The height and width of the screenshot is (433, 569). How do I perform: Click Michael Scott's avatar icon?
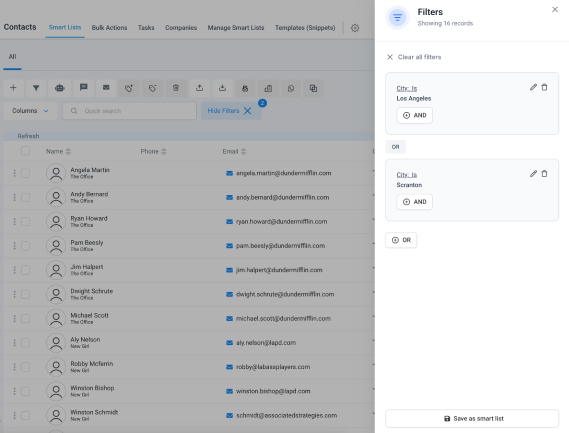(56, 318)
